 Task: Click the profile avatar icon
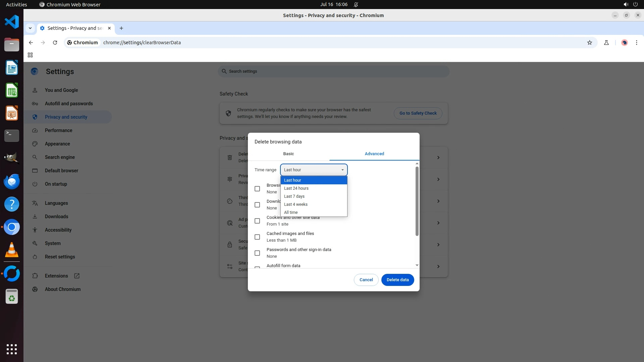624,43
